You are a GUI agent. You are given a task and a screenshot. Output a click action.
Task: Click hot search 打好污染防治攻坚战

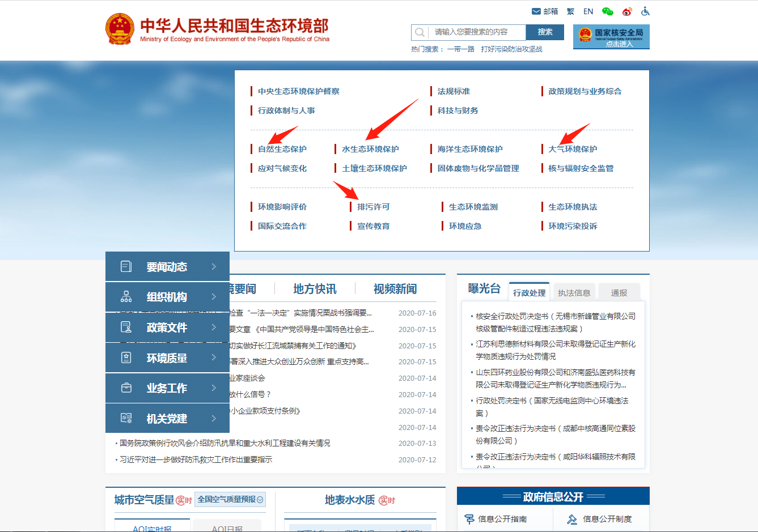click(x=511, y=49)
